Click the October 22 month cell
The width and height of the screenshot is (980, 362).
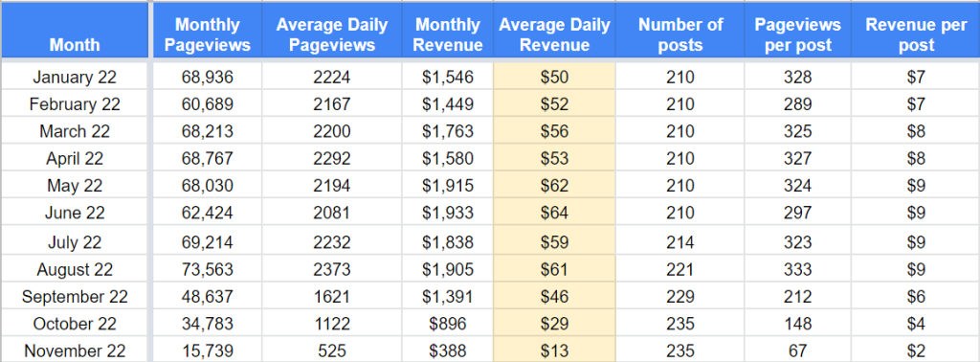[x=75, y=324]
